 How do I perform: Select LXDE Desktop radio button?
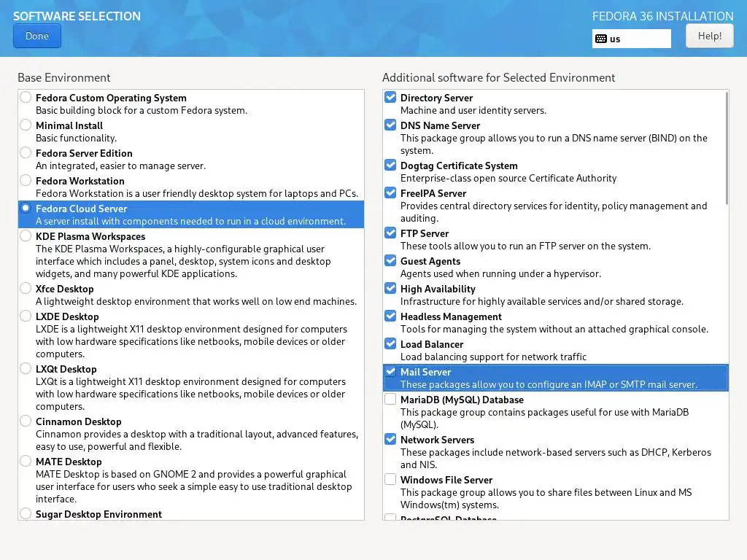point(26,316)
